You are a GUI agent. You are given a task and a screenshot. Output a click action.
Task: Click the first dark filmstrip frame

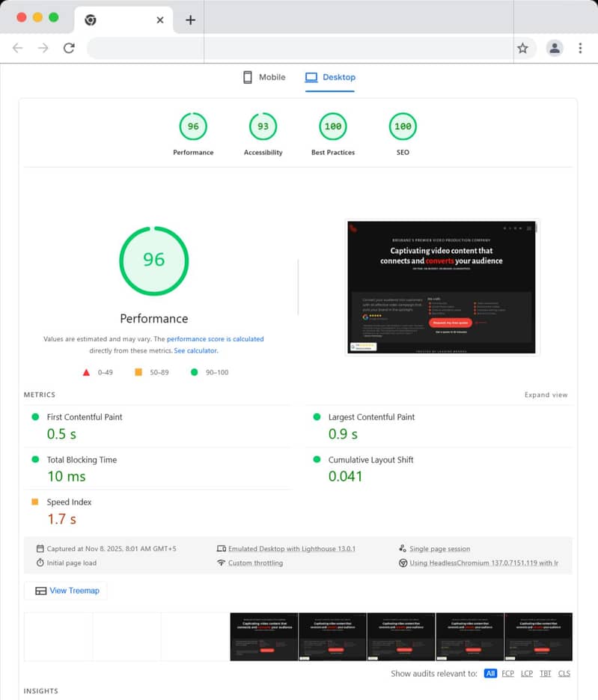[264, 636]
